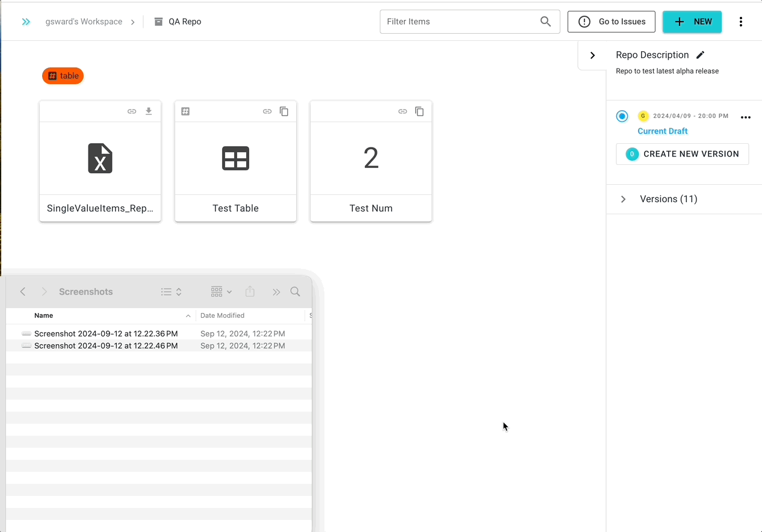This screenshot has height=532, width=762.
Task: Open the Finder list view options dropdown
Action: pyautogui.click(x=172, y=292)
